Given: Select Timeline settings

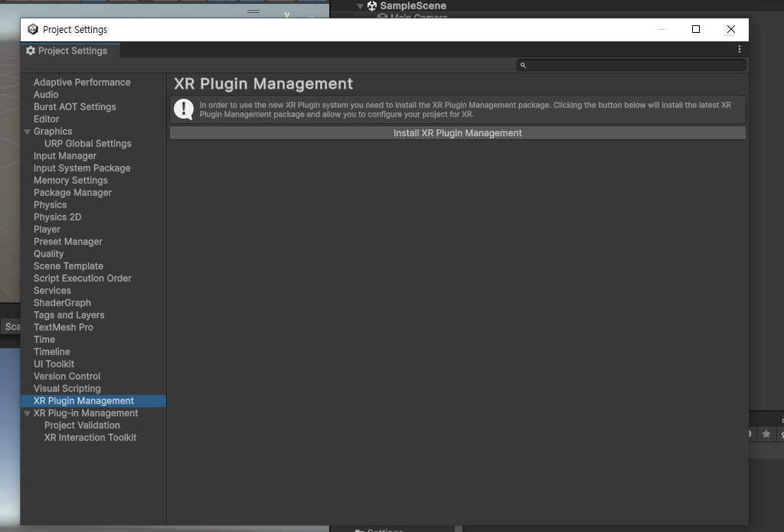Looking at the screenshot, I should coord(51,351).
